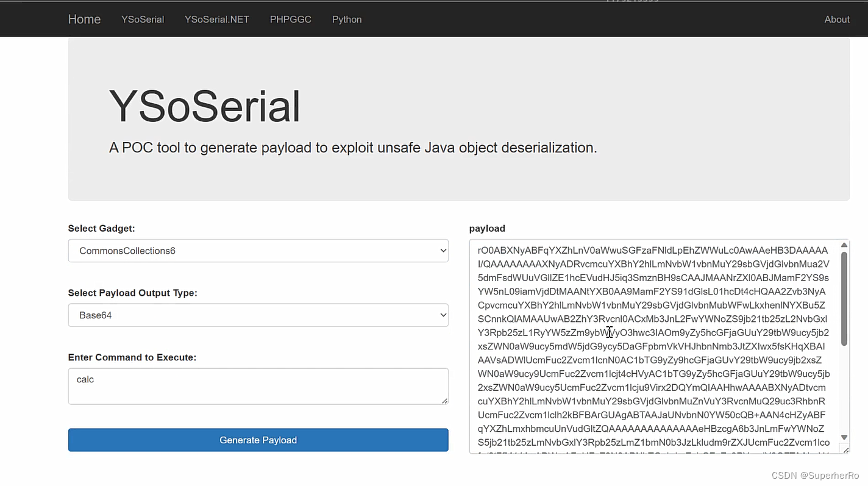Screen dimensions: 868x486
Task: Expand the Select Gadget dropdown
Action: pyautogui.click(x=258, y=251)
